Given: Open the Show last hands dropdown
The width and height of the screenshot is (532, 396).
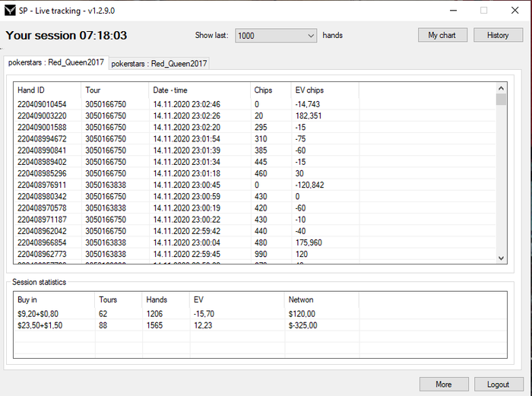Looking at the screenshot, I should coord(276,35).
